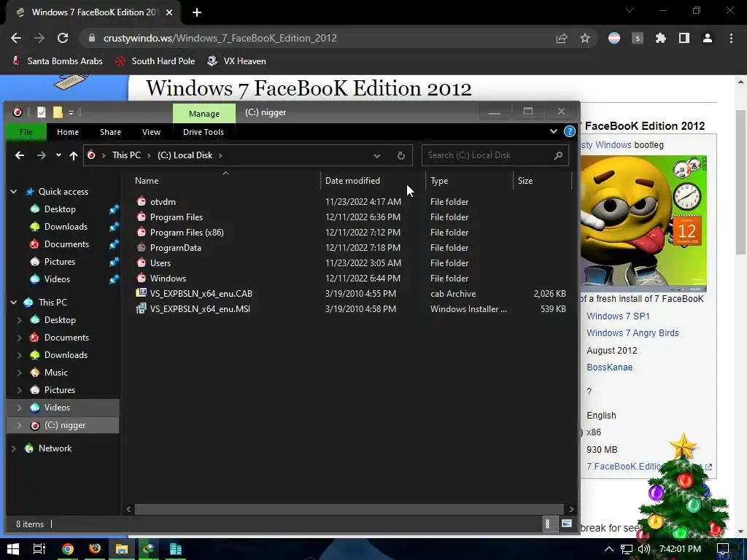Sort by the Date modified column header

373,181
